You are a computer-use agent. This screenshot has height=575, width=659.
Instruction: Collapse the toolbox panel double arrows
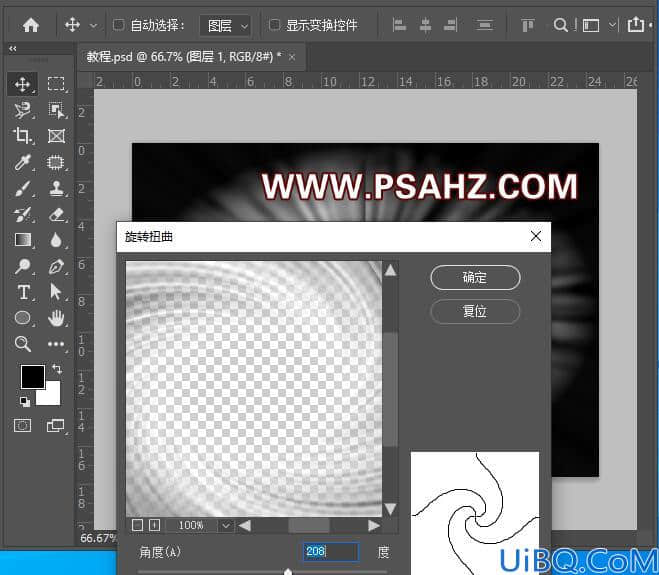pos(13,49)
